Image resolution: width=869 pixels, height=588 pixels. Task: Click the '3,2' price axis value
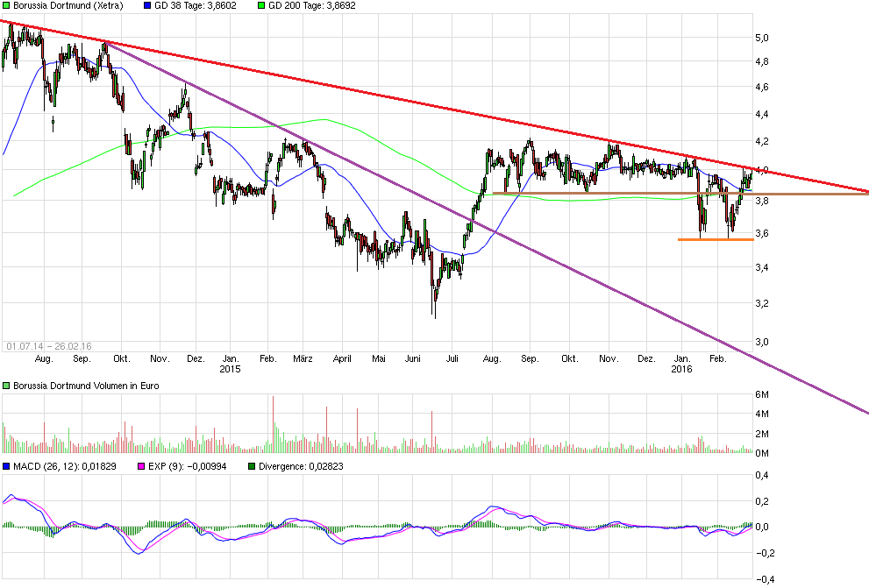761,303
